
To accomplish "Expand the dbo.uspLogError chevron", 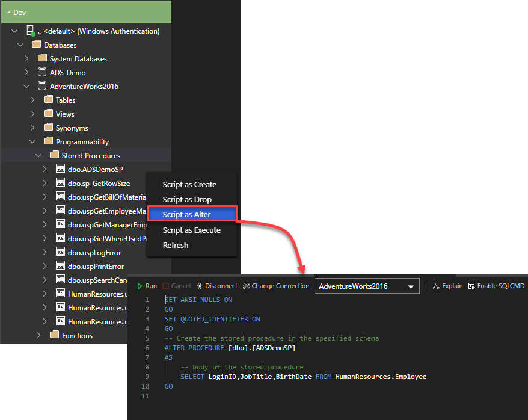I will coord(45,252).
